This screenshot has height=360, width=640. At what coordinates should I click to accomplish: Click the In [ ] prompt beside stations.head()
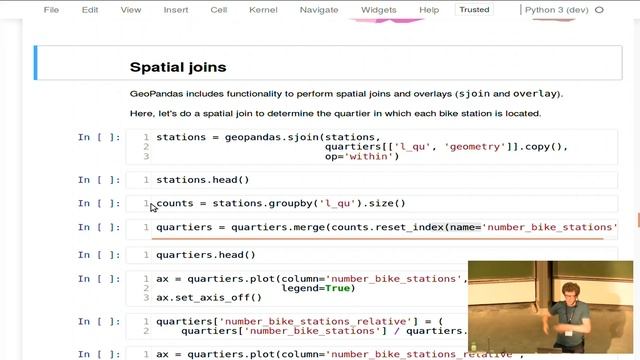[x=99, y=180]
